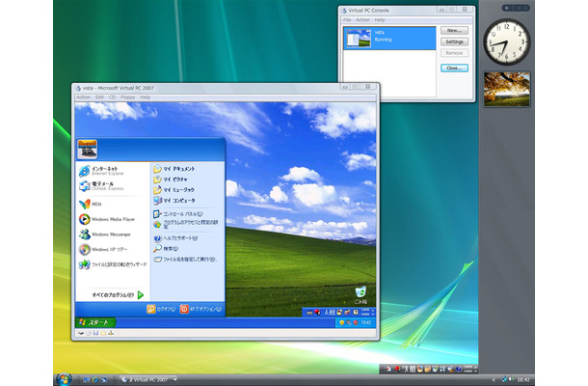Expand すべてのプログラム list

(x=114, y=293)
